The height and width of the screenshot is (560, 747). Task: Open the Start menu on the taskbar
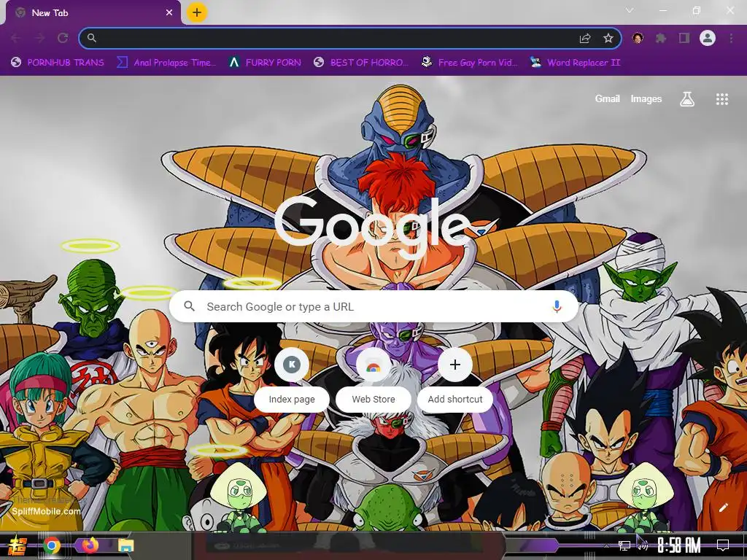click(x=18, y=545)
